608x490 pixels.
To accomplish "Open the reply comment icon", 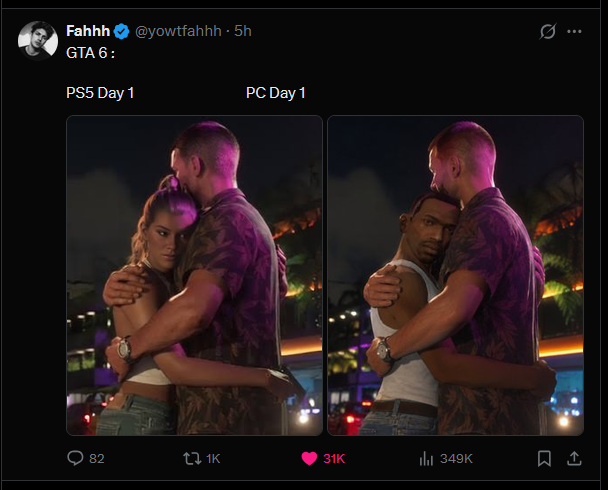I will tap(75, 458).
